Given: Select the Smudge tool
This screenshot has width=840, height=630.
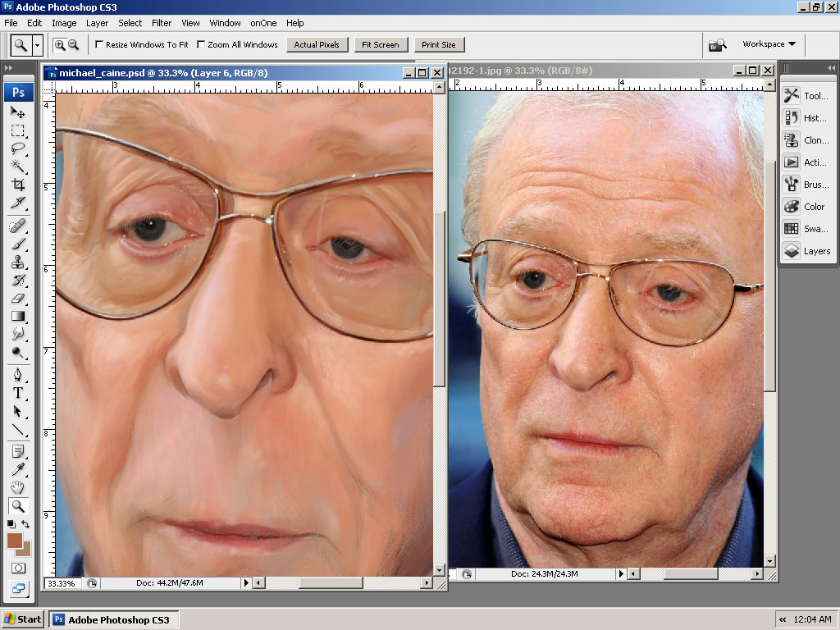Looking at the screenshot, I should (x=18, y=335).
